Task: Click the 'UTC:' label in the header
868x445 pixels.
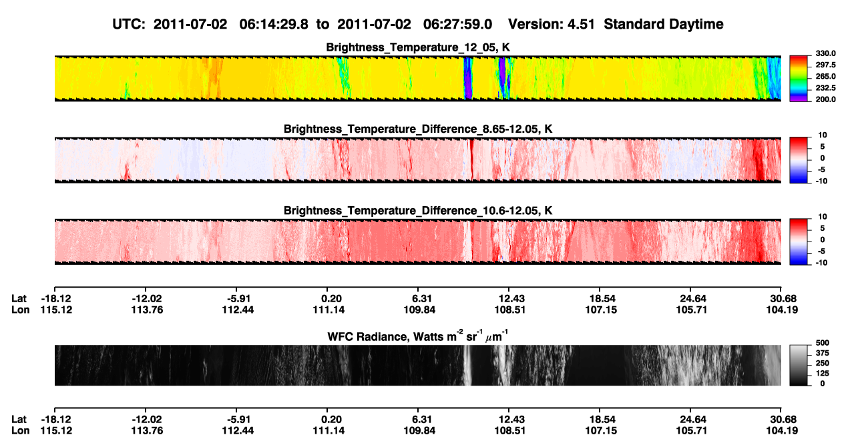Action: [x=128, y=24]
